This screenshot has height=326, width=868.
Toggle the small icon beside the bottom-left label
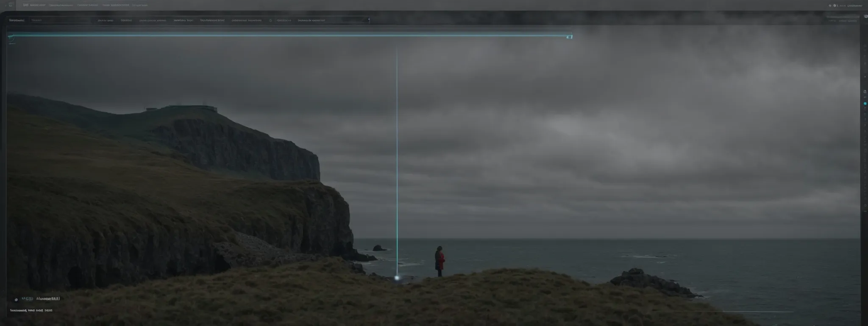pos(28,299)
